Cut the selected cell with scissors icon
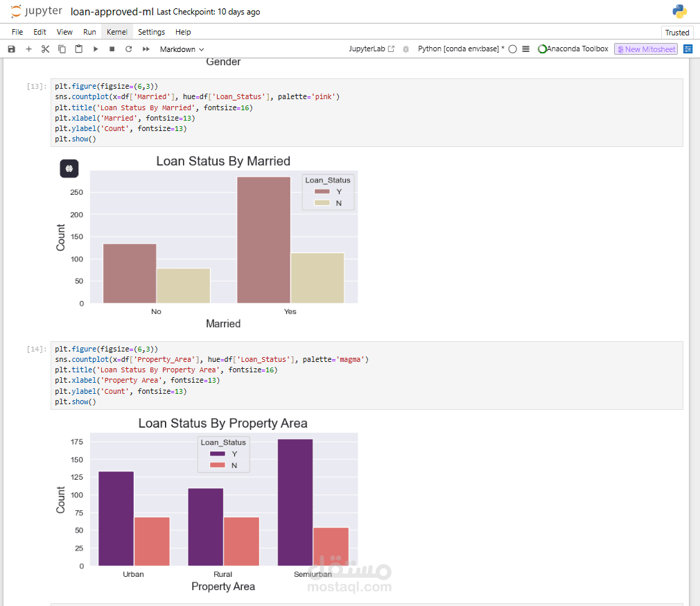 point(45,49)
